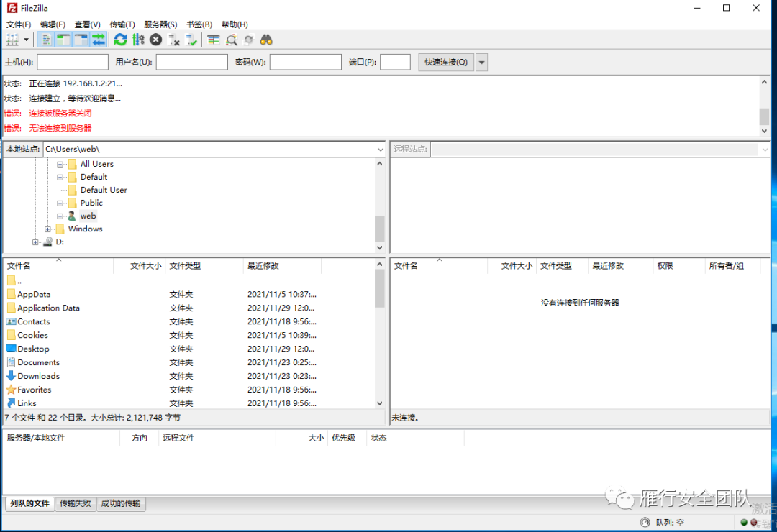Select the Contacts folder icon
Image resolution: width=777 pixels, height=532 pixels.
tap(11, 321)
